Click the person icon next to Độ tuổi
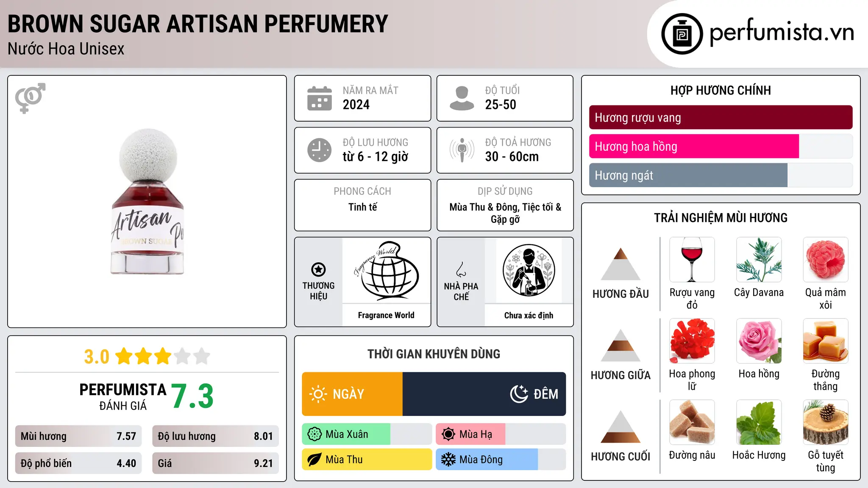This screenshot has width=868, height=488. click(462, 98)
